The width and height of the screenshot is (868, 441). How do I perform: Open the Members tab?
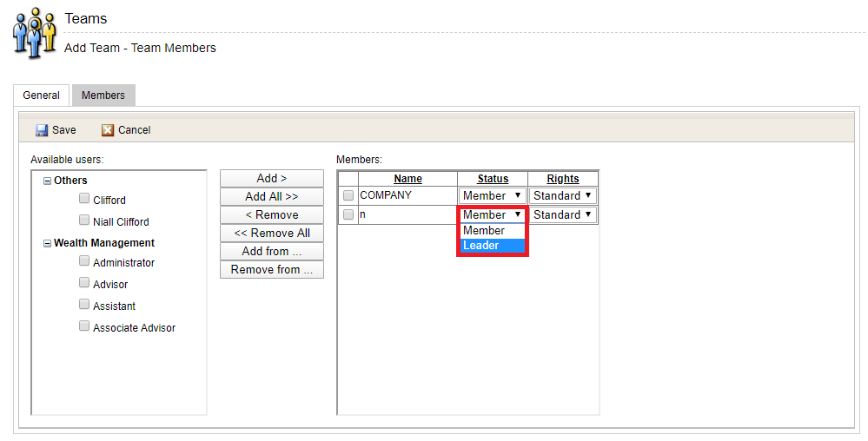103,95
